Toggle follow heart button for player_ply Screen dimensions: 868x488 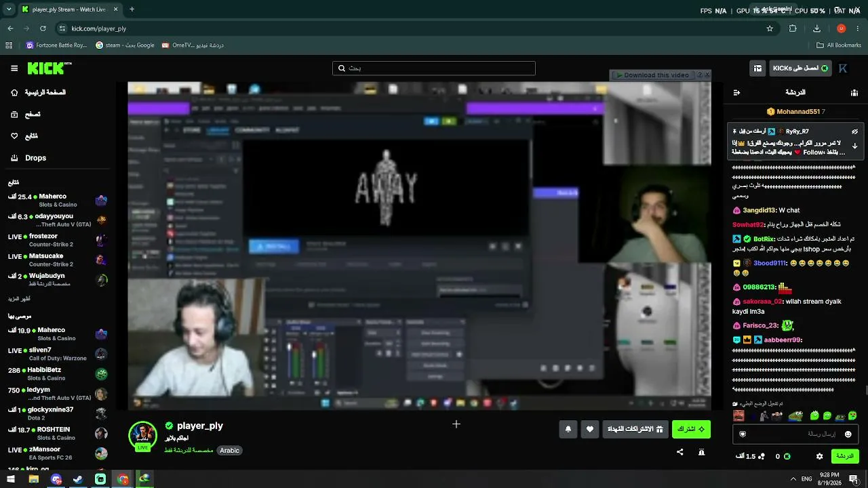point(590,429)
